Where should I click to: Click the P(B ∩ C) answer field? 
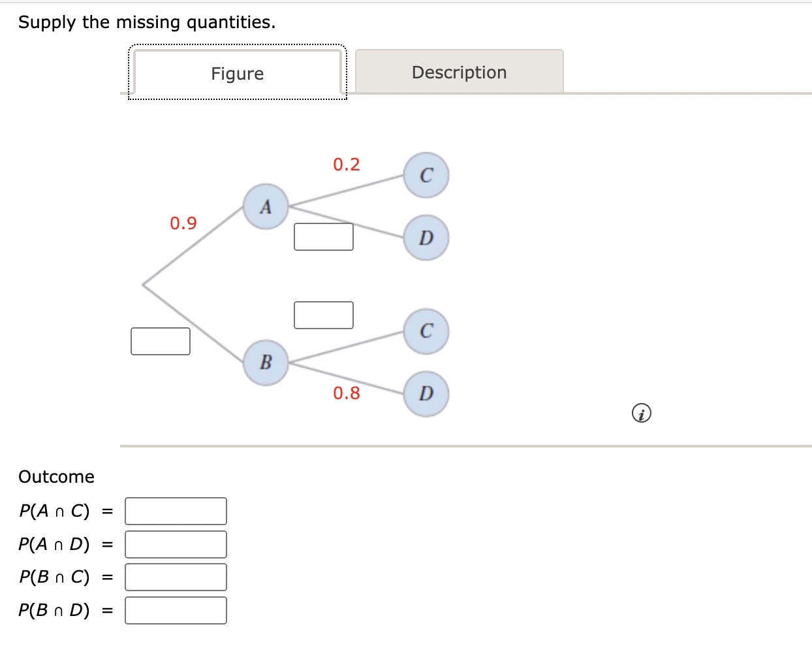pyautogui.click(x=175, y=577)
